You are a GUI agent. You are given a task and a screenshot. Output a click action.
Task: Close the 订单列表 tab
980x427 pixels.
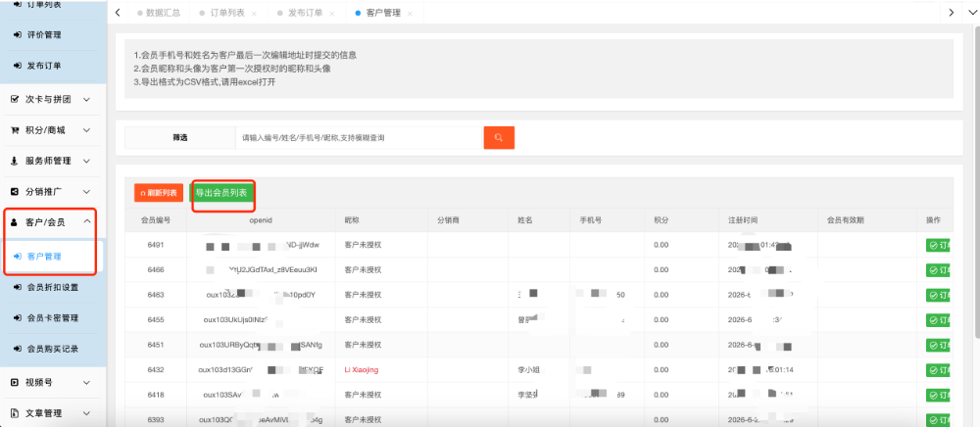(x=254, y=13)
